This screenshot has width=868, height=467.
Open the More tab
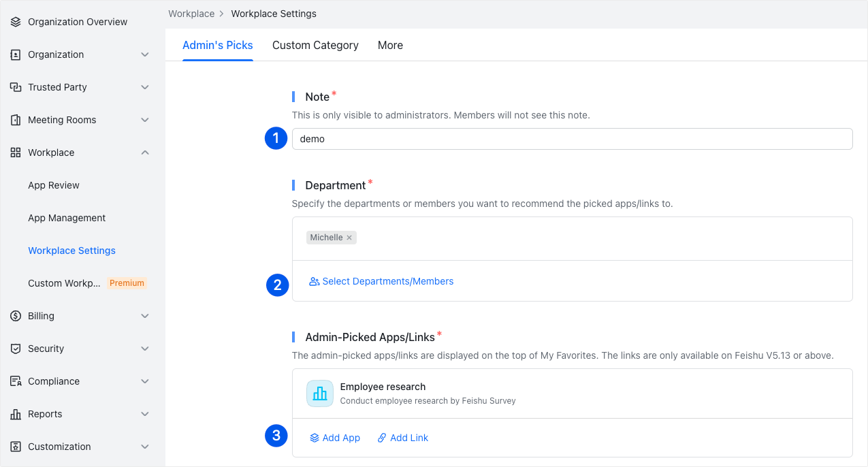(390, 45)
